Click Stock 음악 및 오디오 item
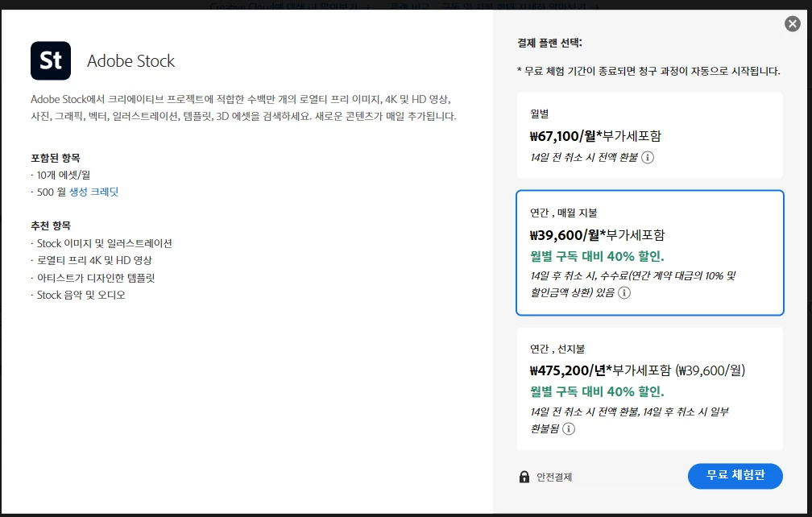The width and height of the screenshot is (812, 517). click(x=81, y=295)
